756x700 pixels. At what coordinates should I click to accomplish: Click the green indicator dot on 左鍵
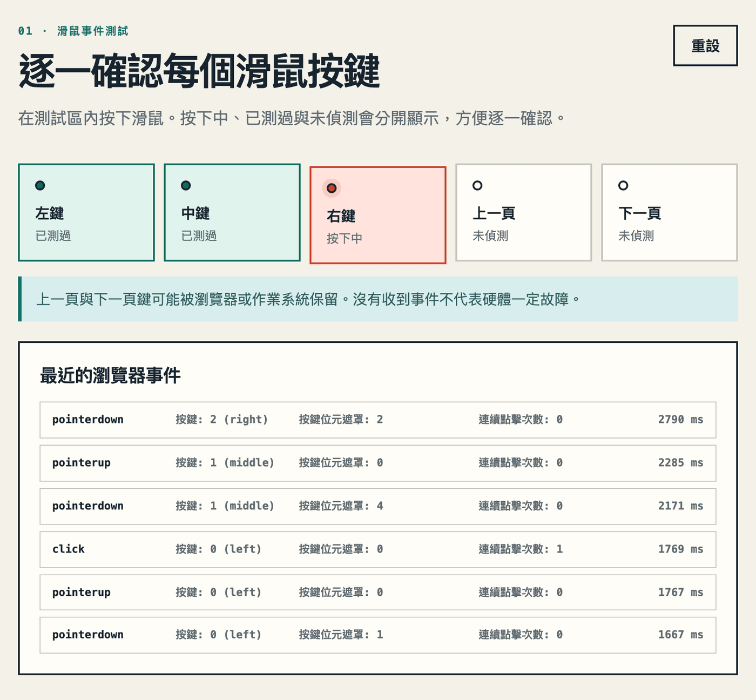(40, 185)
